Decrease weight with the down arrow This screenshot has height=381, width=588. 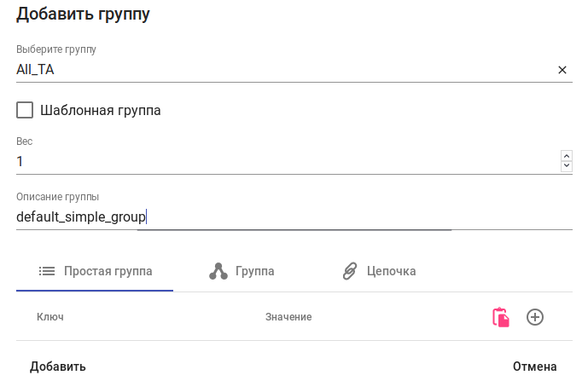(x=566, y=166)
